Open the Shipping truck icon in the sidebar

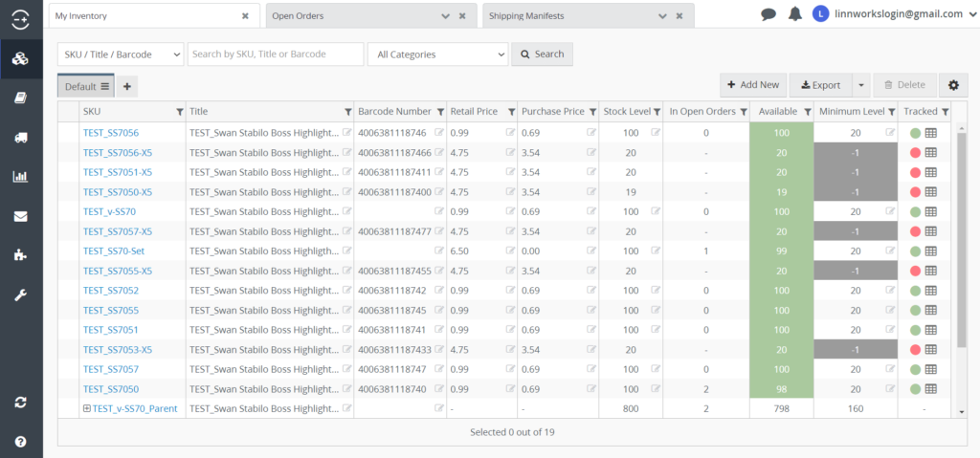21,138
